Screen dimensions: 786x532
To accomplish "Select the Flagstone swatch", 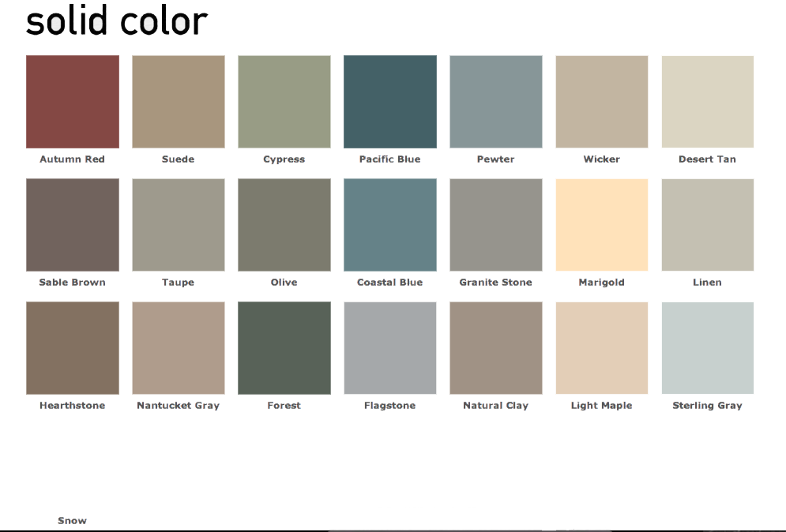I will [389, 347].
